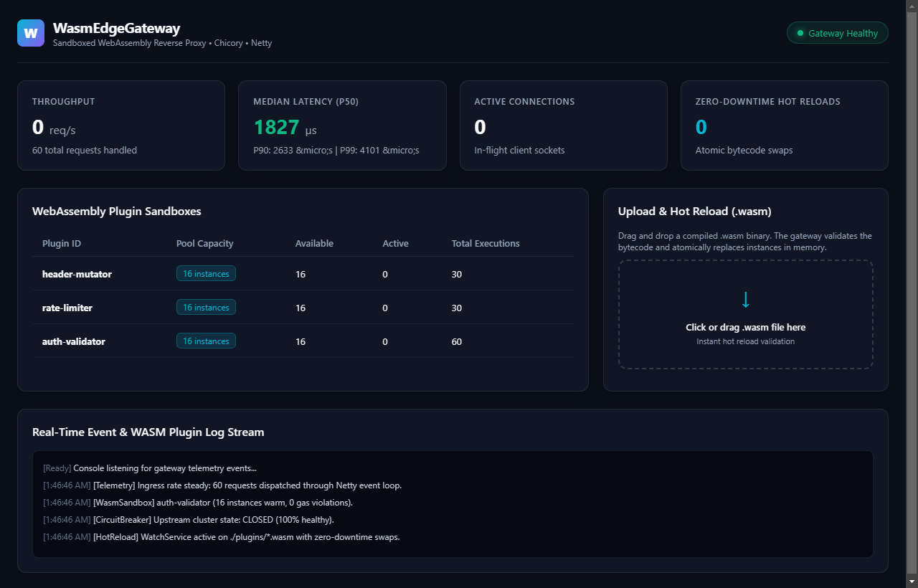Screen dimensions: 918x588
Task: Click the Active value 0 for auth-validator
Action: 385,341
